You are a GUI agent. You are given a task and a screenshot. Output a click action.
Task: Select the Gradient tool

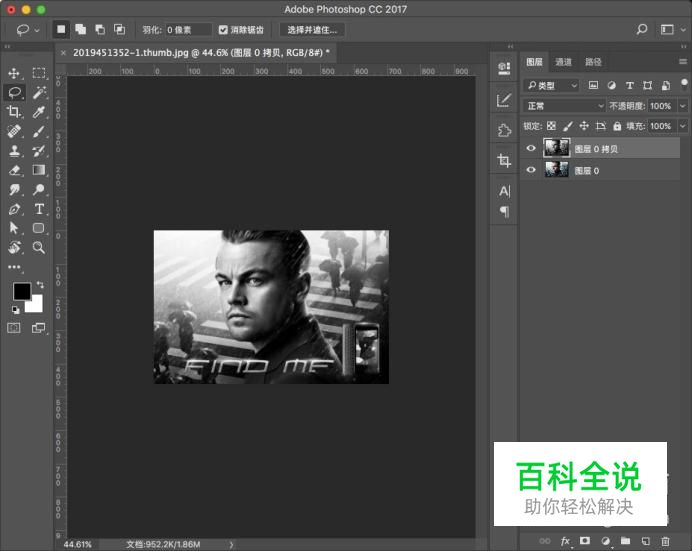point(39,170)
